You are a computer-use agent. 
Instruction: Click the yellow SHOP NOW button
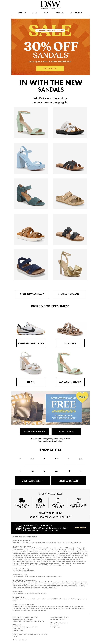pos(50,68)
